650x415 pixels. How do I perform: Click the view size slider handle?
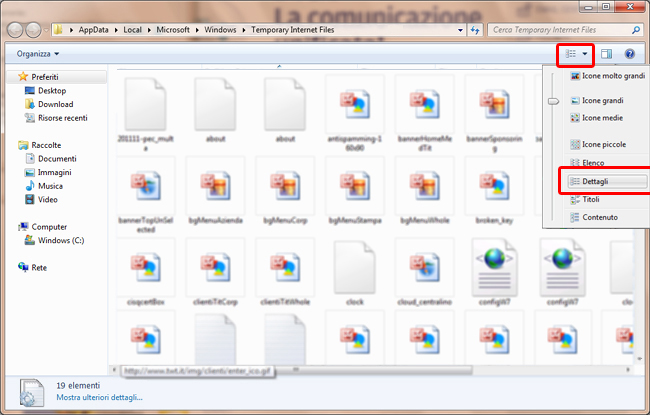(x=553, y=101)
